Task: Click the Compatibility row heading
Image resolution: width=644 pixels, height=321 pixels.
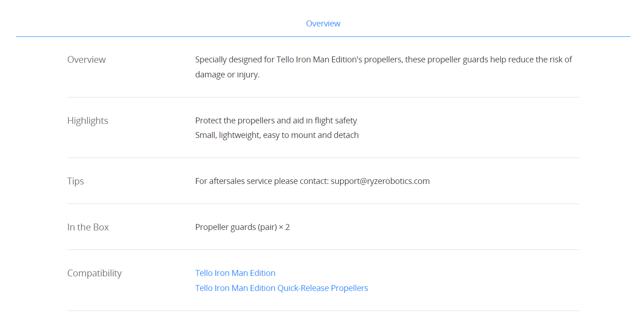Action: click(x=95, y=273)
